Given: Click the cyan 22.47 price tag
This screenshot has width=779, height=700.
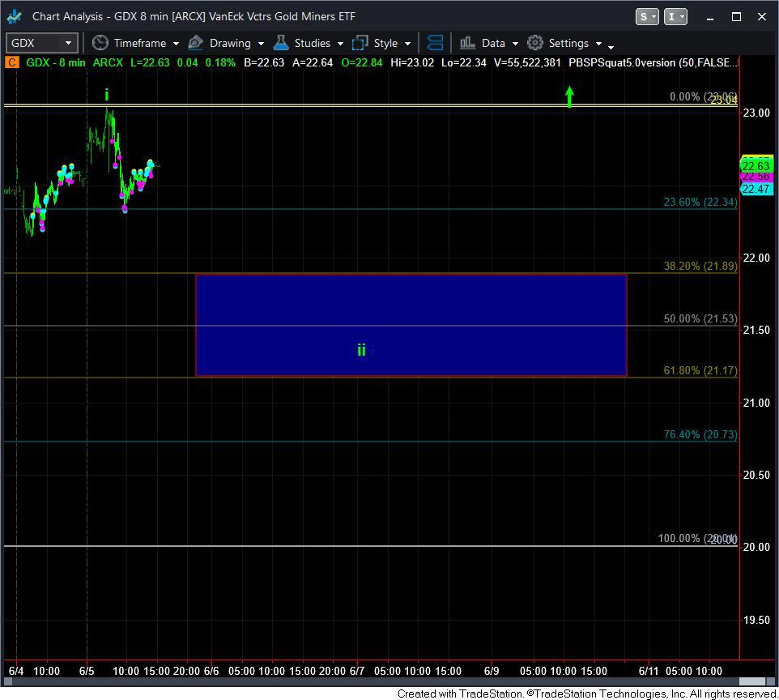Looking at the screenshot, I should [756, 189].
